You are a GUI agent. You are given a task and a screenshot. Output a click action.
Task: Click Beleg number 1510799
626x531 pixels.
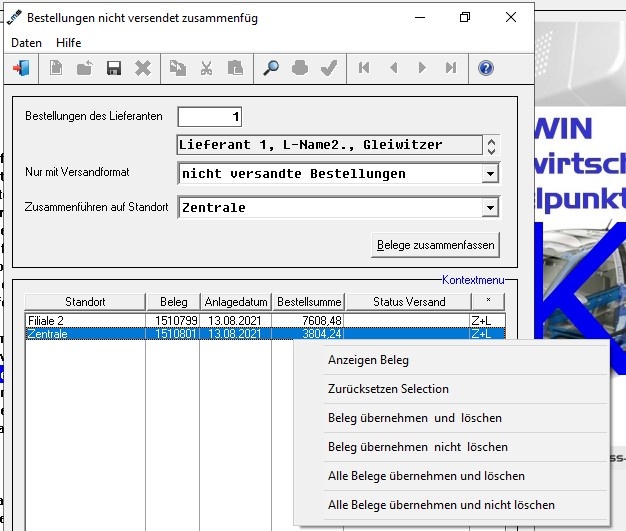(176, 321)
